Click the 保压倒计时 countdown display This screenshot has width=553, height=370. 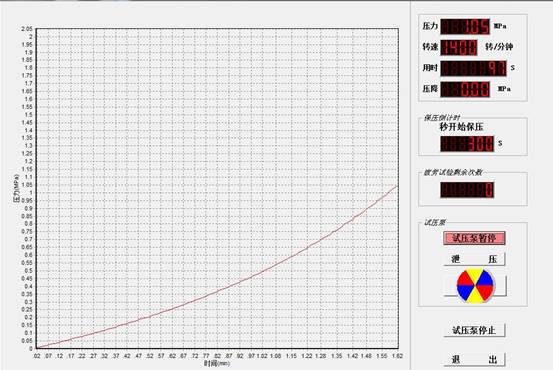pyautogui.click(x=467, y=144)
